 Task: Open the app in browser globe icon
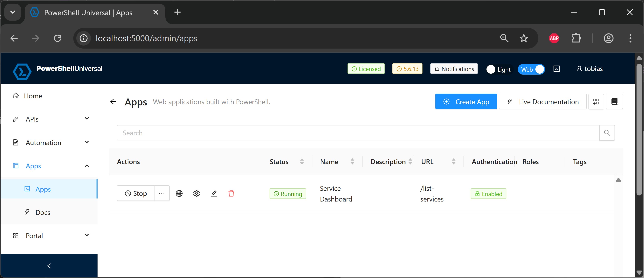179,193
